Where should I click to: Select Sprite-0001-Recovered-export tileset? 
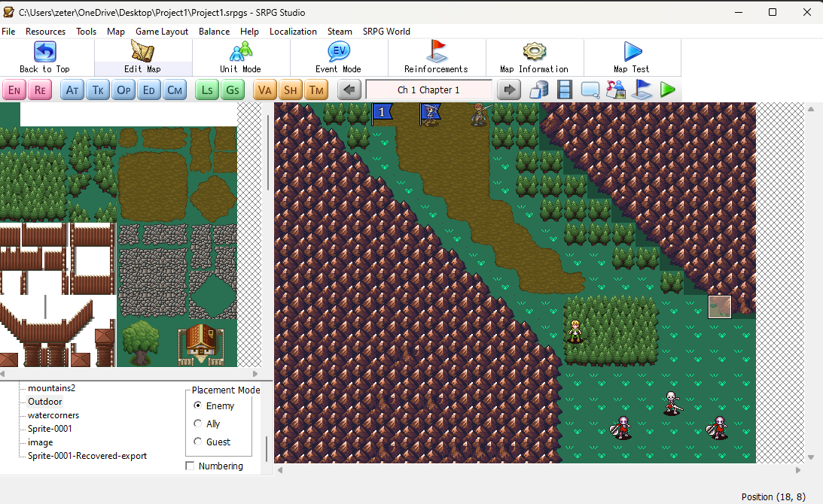tap(87, 456)
